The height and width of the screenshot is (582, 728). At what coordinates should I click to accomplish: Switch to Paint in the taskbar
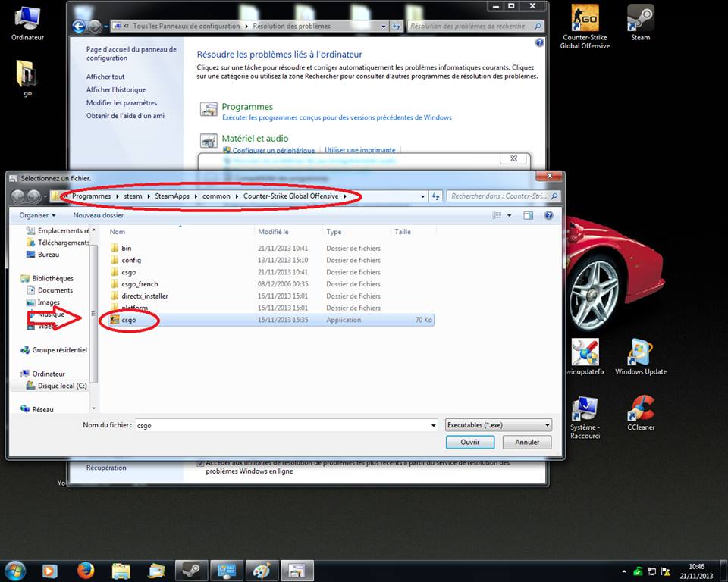click(x=262, y=571)
